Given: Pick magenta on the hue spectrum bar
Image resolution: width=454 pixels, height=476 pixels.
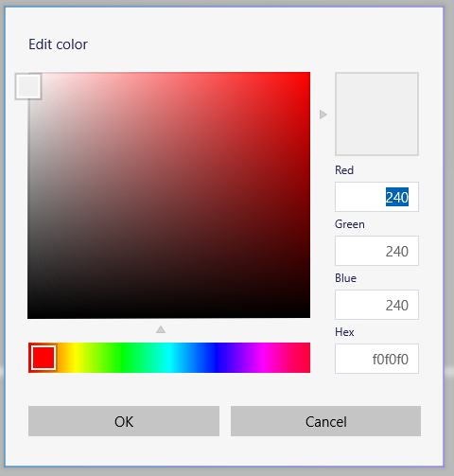Looking at the screenshot, I should (x=263, y=358).
